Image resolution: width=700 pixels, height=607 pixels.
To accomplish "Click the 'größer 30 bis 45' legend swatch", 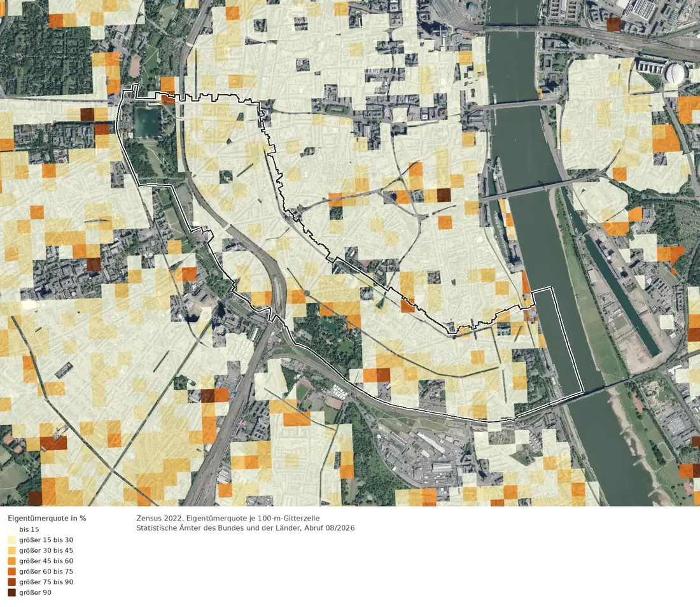I will click(11, 550).
